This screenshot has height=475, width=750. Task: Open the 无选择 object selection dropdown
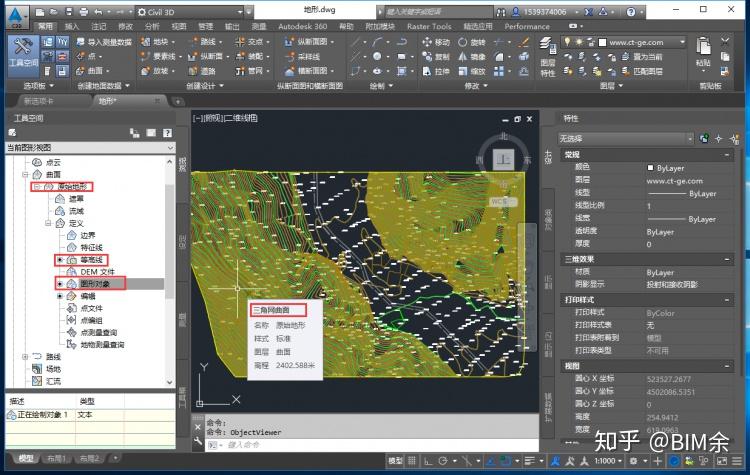pos(689,138)
